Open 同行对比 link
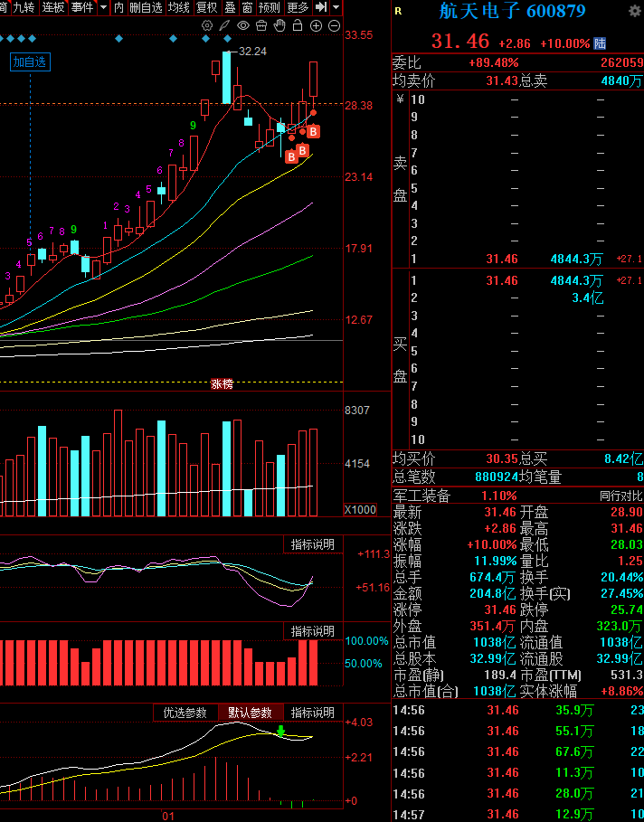 point(621,496)
